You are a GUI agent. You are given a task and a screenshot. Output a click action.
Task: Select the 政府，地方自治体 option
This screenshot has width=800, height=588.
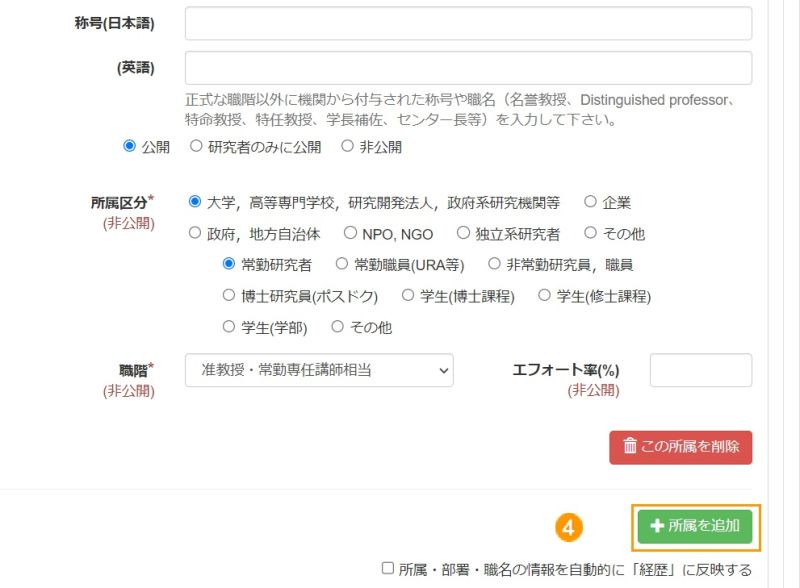click(197, 233)
